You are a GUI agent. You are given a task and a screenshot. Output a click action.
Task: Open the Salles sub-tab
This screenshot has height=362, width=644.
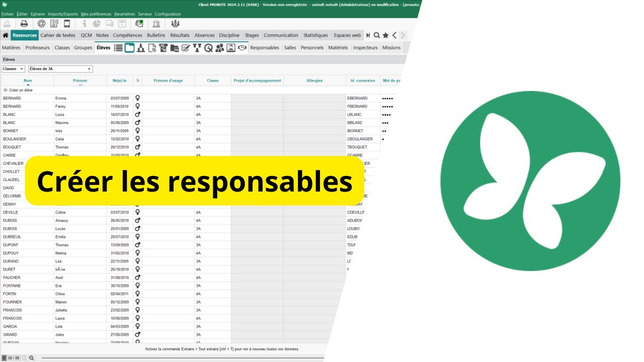290,48
